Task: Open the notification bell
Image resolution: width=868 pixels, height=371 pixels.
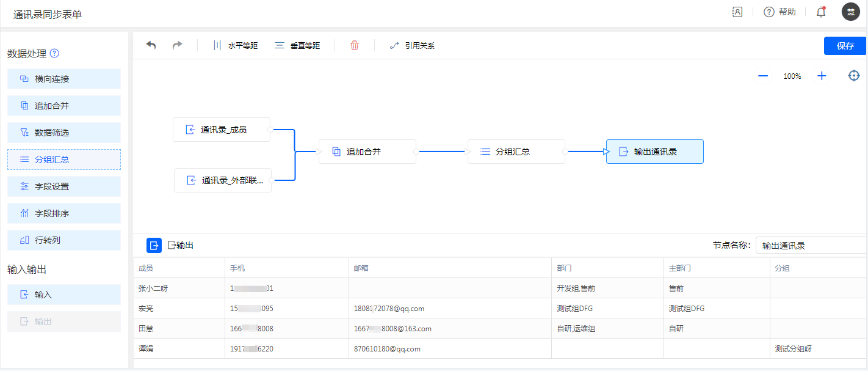Action: point(821,12)
